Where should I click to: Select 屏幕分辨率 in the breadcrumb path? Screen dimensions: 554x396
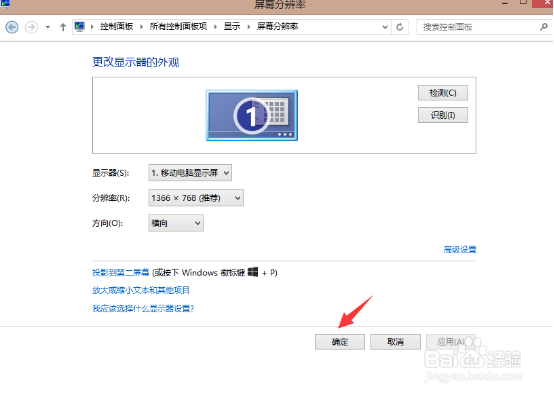click(277, 26)
